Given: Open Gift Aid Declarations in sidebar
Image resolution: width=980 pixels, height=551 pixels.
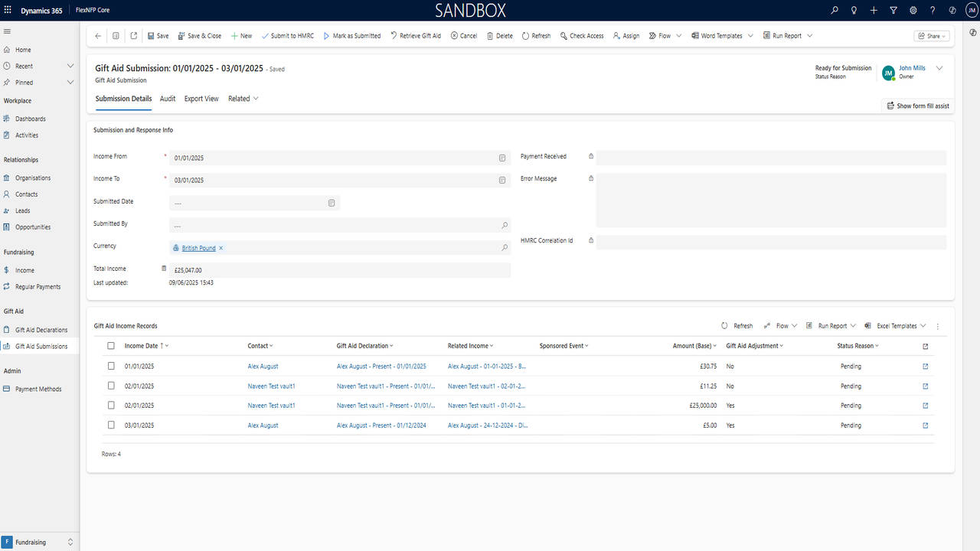Looking at the screenshot, I should coord(41,330).
